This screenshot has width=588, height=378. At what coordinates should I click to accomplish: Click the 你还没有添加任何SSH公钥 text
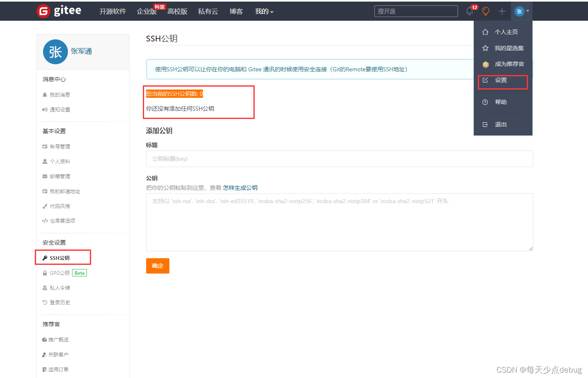coord(180,109)
